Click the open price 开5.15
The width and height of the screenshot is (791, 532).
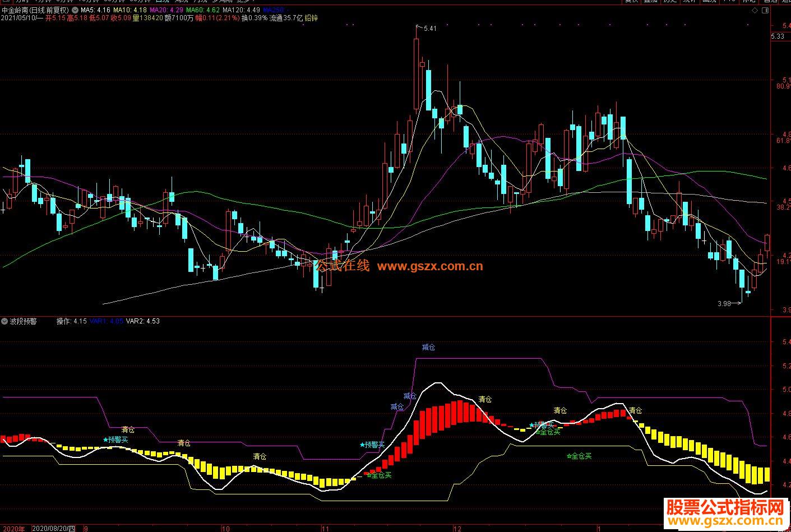(x=55, y=18)
